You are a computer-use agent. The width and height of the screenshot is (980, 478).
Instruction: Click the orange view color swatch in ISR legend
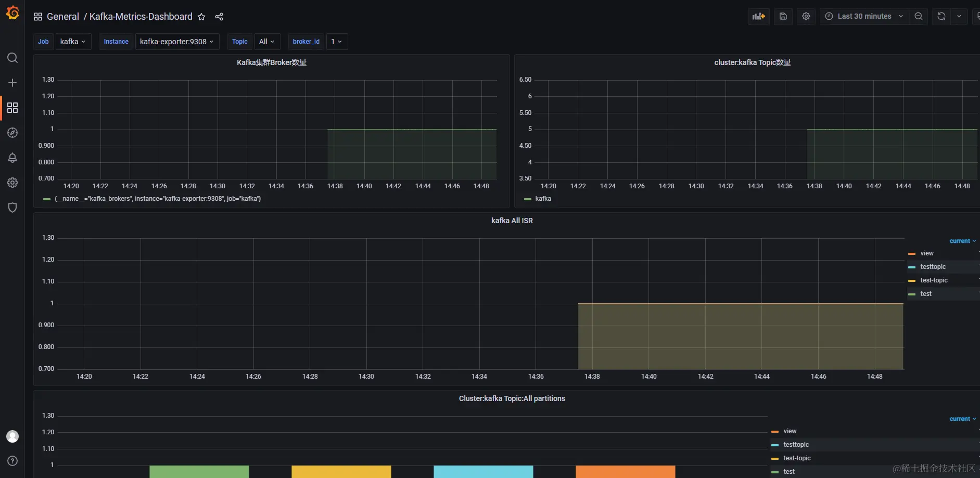pyautogui.click(x=912, y=253)
